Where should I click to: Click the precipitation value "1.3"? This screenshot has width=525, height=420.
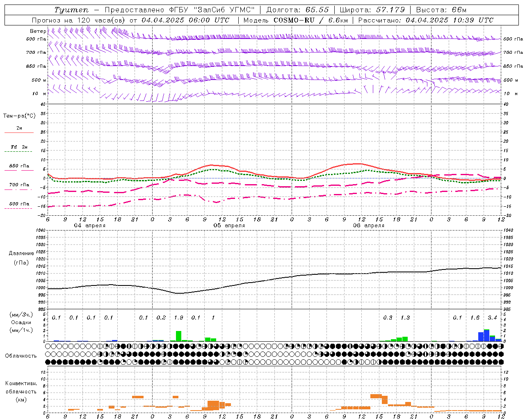pos(405,318)
